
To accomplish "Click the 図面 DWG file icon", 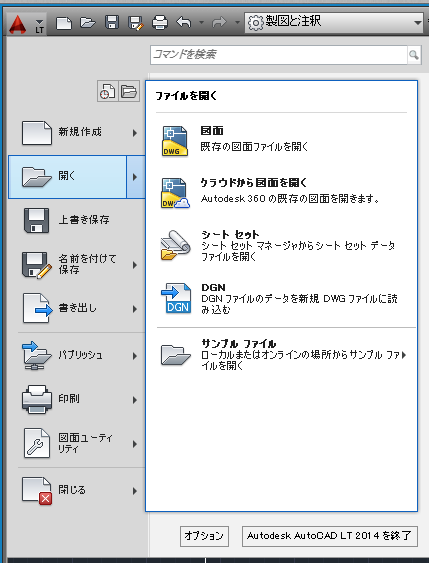I will [175, 141].
